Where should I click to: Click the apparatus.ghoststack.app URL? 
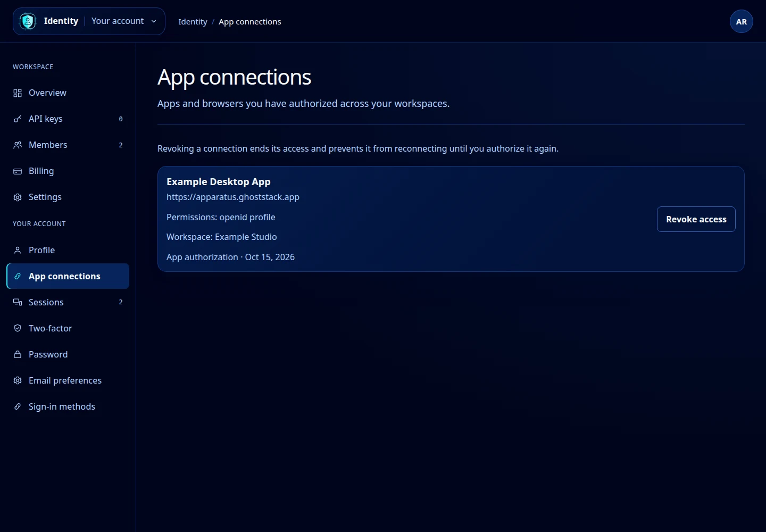(233, 197)
